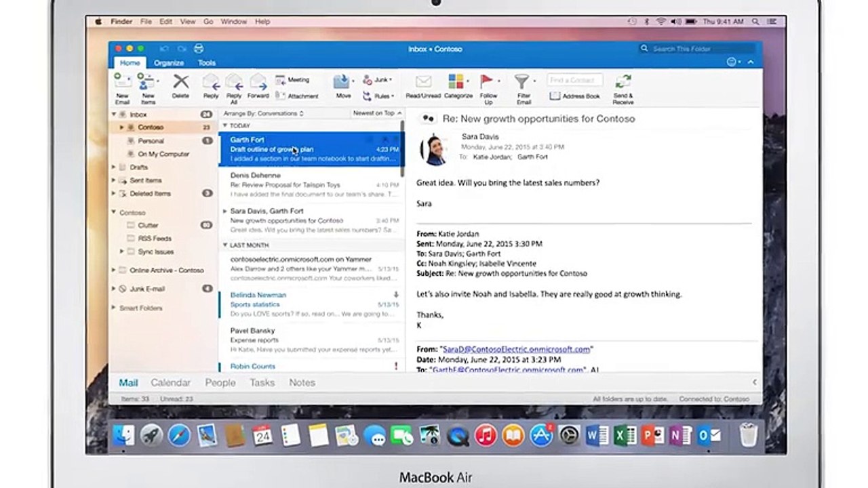Switch to Tasks view
Image resolution: width=868 pixels, height=488 pixels.
pos(262,383)
